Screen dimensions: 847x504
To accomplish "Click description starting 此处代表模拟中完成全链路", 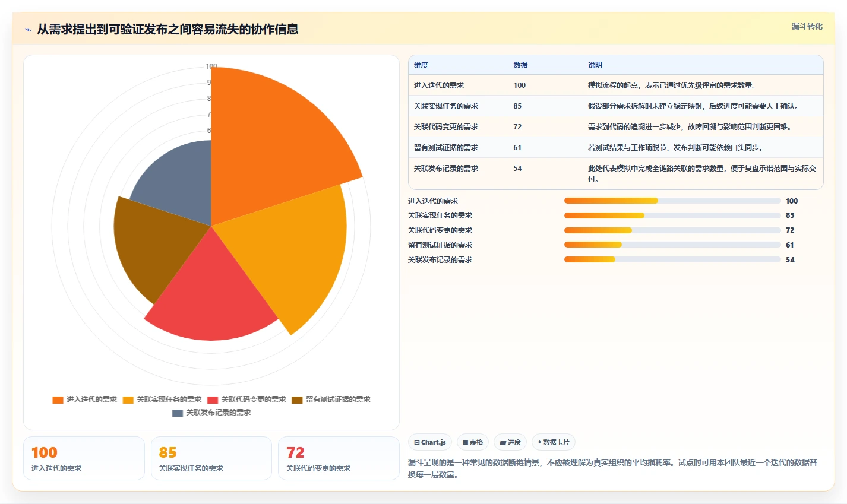I will pyautogui.click(x=702, y=174).
